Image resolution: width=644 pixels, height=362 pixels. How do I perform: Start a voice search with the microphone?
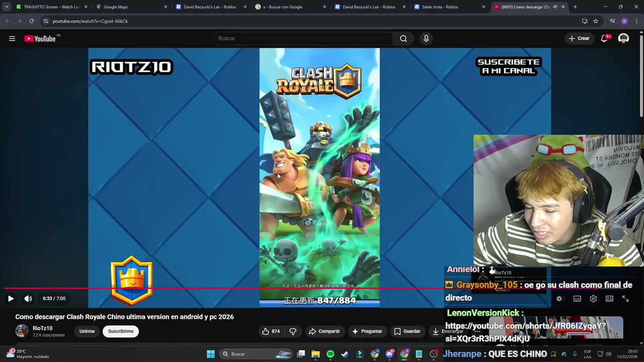tap(426, 38)
